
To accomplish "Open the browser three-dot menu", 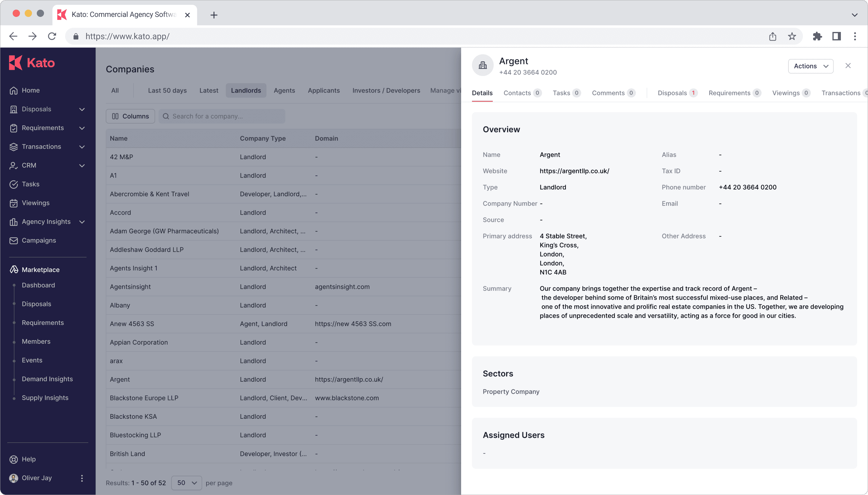I will pyautogui.click(x=855, y=36).
